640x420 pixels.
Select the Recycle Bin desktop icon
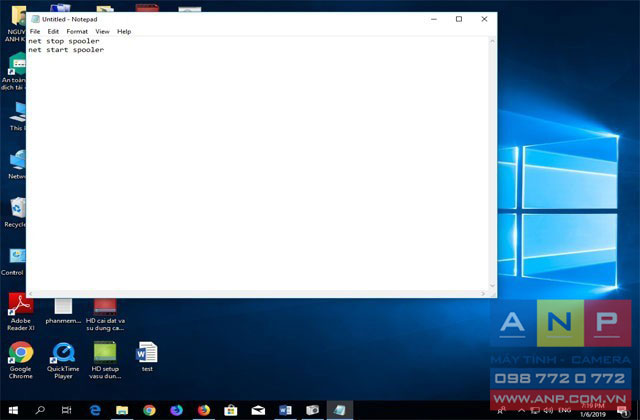point(14,212)
